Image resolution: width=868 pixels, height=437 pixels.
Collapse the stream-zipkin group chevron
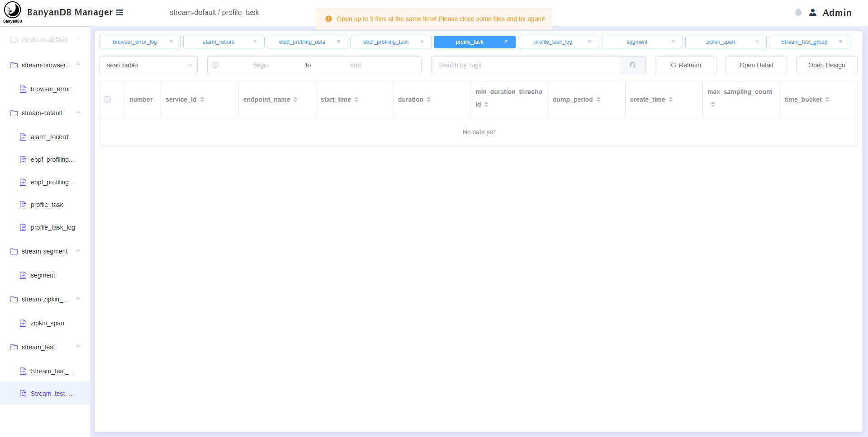[x=78, y=299]
